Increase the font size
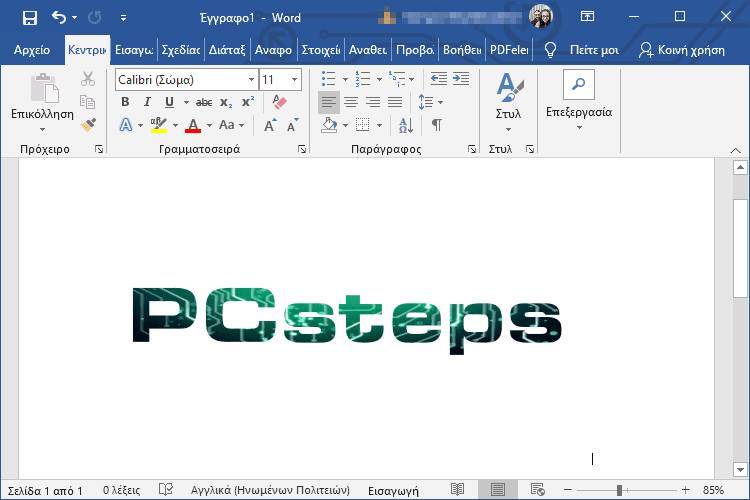The width and height of the screenshot is (750, 500). 270,125
